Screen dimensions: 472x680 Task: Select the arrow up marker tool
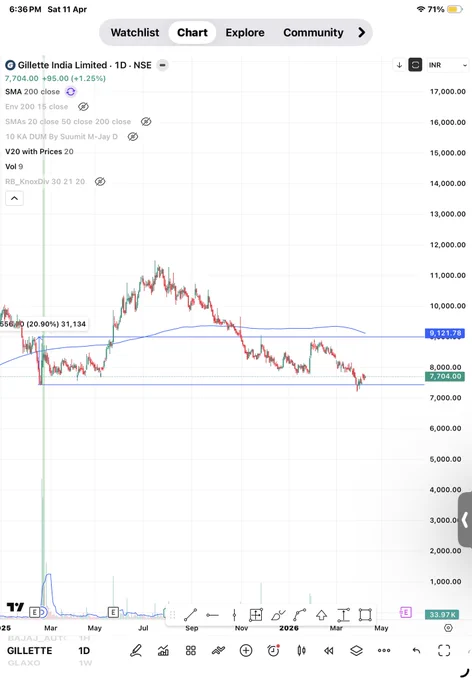pos(321,615)
